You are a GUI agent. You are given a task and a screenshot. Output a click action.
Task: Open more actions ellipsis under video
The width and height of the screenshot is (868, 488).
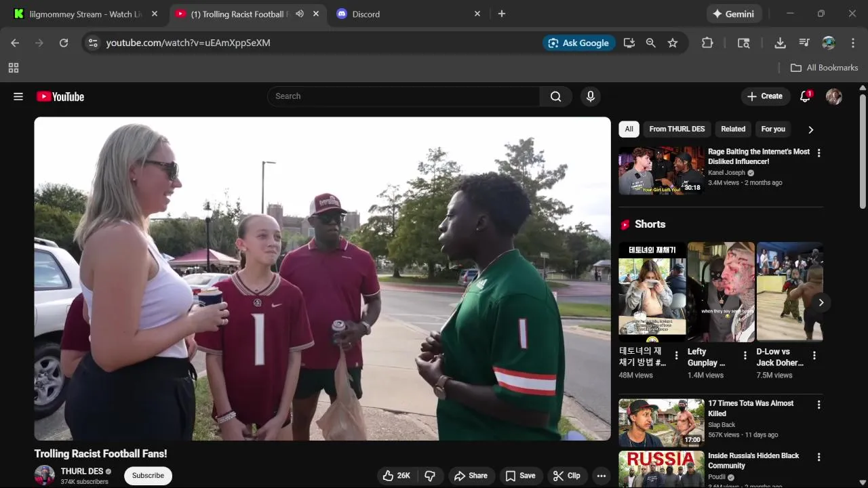point(601,476)
